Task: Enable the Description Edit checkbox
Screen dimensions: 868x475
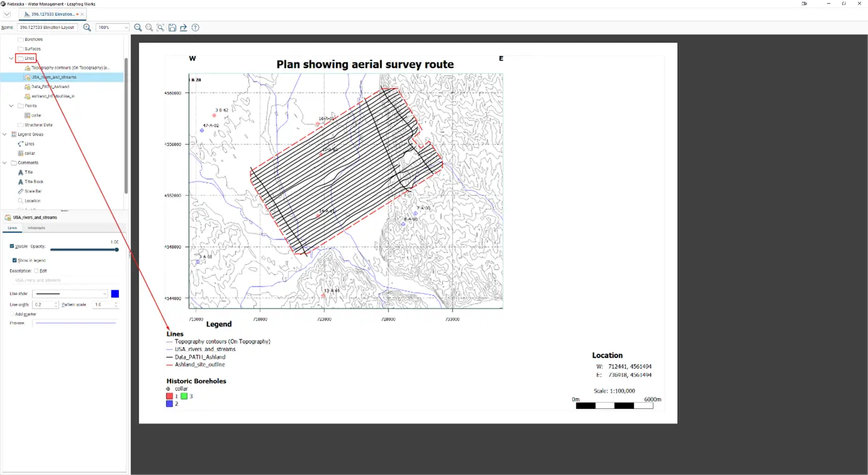Action: [37, 271]
